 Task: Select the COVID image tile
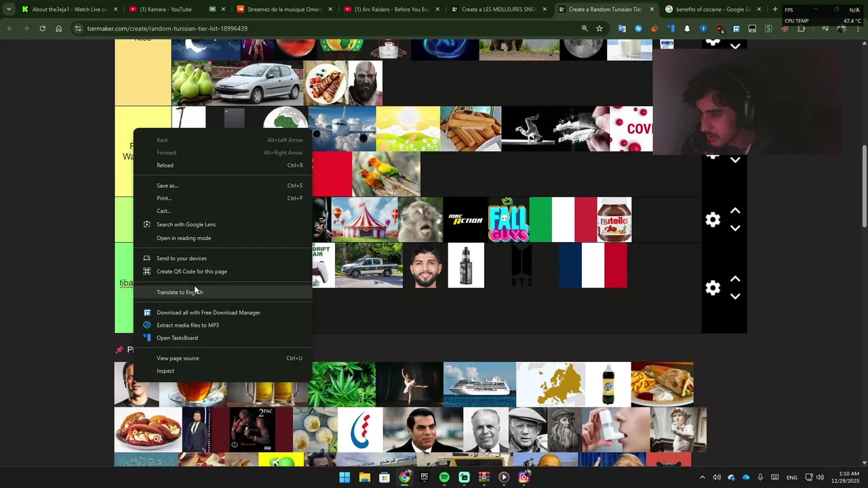coord(631,129)
